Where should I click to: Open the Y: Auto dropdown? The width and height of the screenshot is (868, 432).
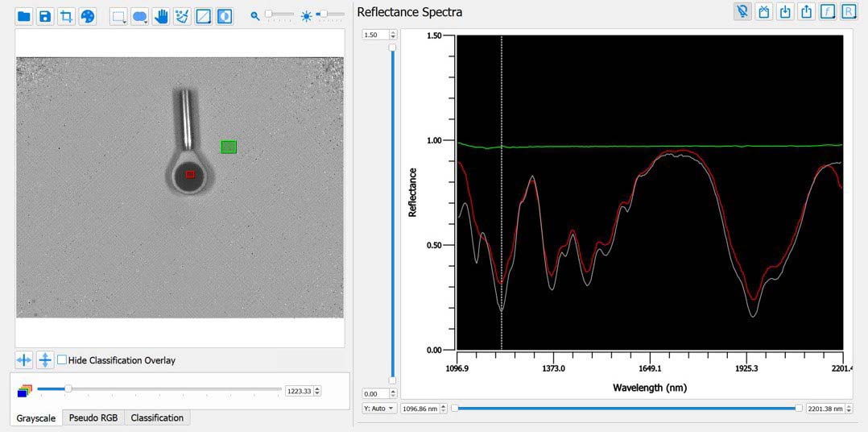(379, 409)
